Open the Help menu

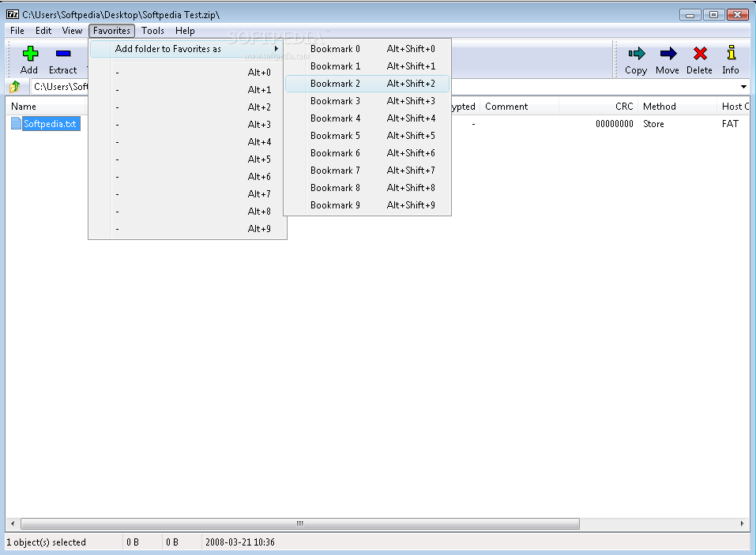tap(185, 31)
